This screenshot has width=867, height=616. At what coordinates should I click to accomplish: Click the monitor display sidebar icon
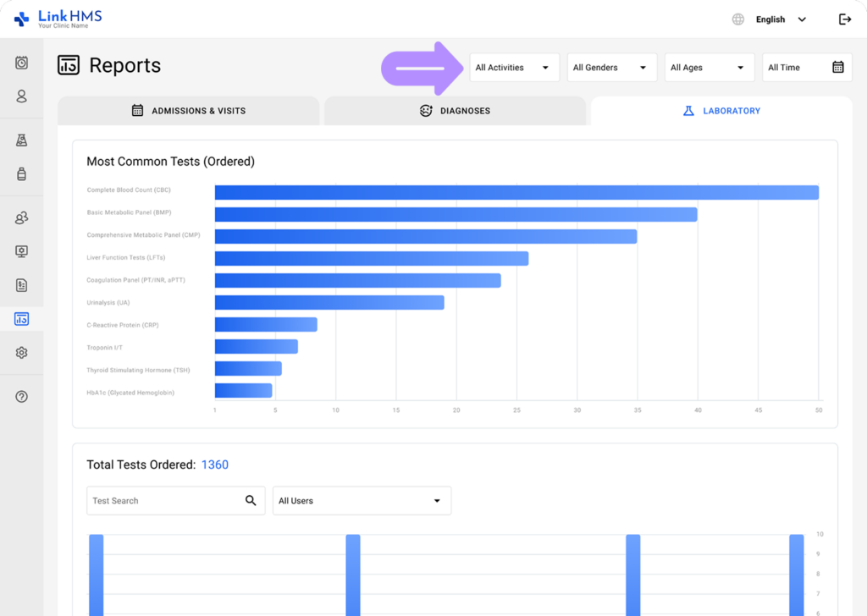(x=21, y=252)
